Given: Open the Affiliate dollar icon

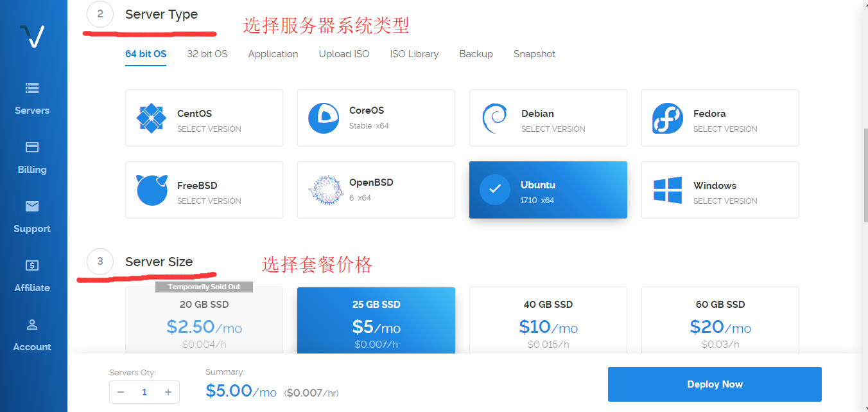Looking at the screenshot, I should pos(32,265).
